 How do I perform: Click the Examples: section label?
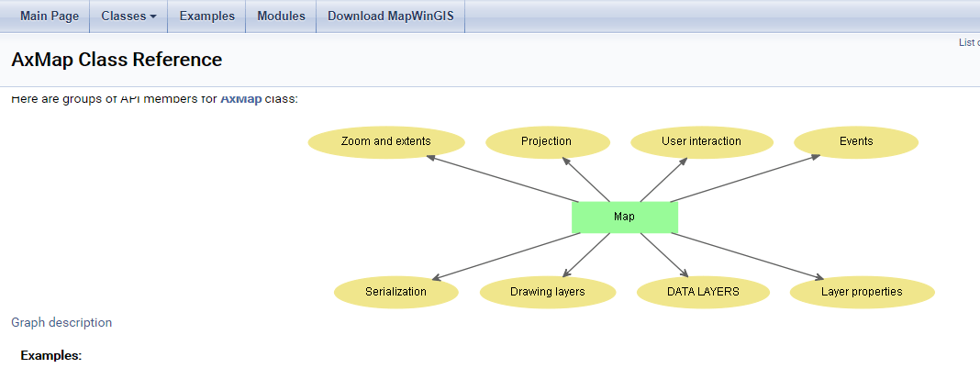click(x=51, y=356)
